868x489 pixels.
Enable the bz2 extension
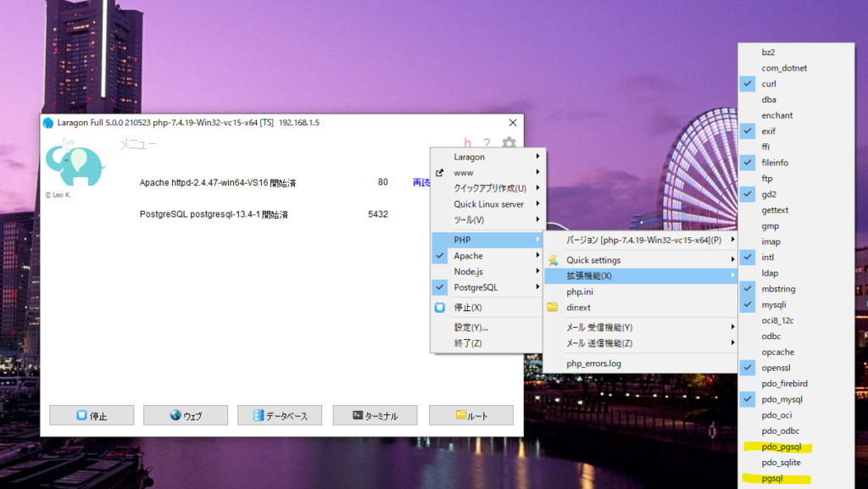(796, 52)
